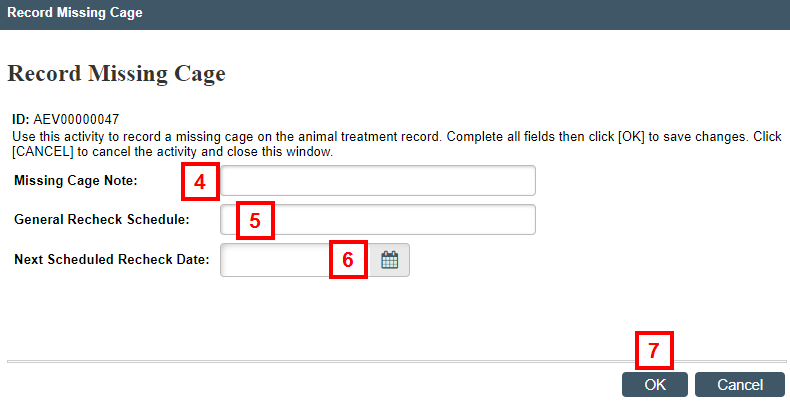This screenshot has width=790, height=401.
Task: Click the red step marker numbered 7
Action: (x=654, y=350)
